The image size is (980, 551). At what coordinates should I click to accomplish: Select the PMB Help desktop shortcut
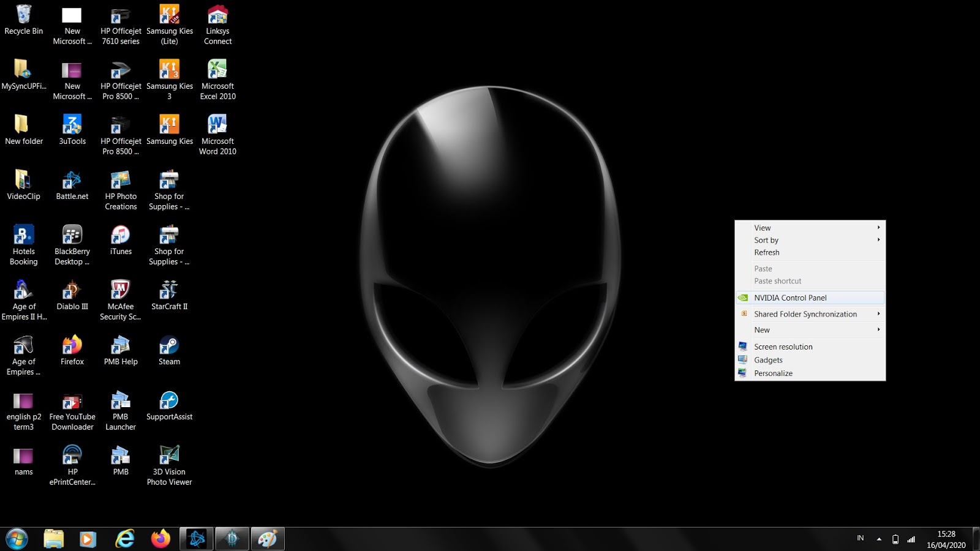pos(121,350)
